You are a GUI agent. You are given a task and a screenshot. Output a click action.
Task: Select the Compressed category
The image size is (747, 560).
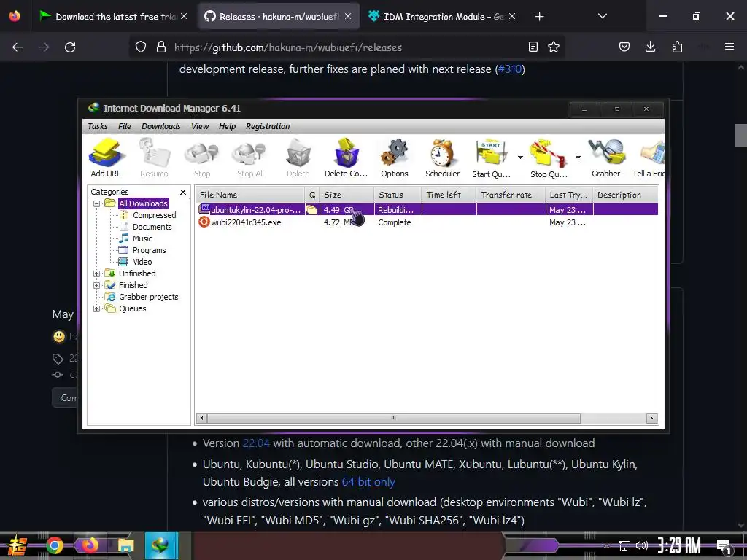tap(154, 215)
